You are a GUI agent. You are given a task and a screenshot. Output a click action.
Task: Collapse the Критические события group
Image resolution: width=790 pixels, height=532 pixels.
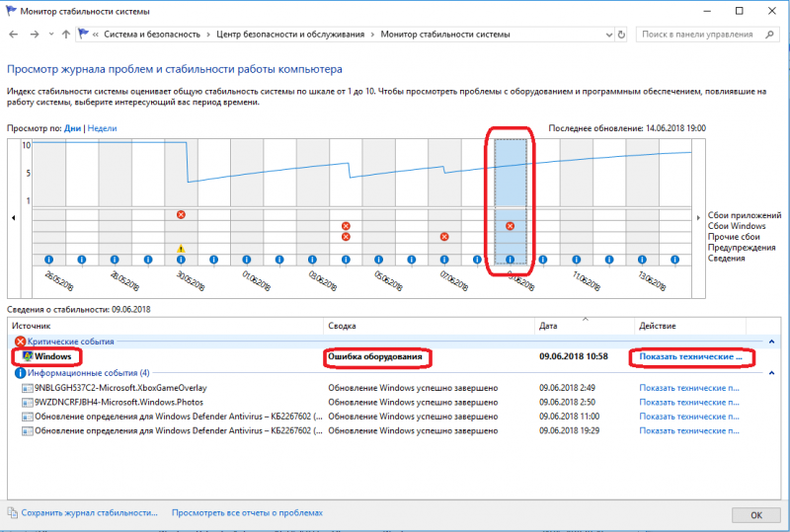point(771,342)
